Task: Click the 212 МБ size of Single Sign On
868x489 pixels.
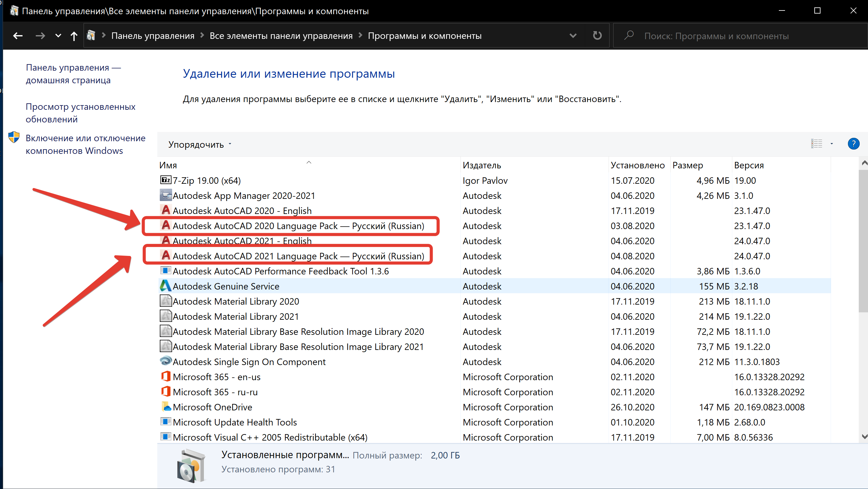Action: click(x=714, y=362)
